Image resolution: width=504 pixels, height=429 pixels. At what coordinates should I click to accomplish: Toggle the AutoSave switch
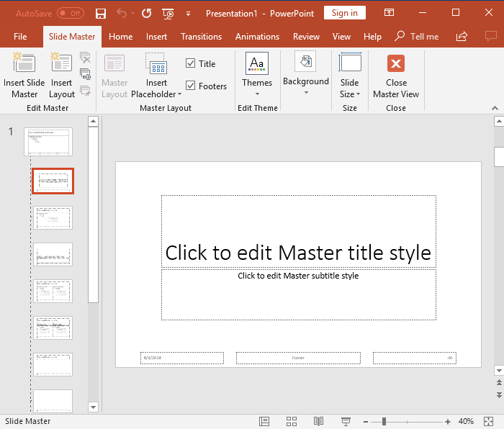[x=71, y=13]
